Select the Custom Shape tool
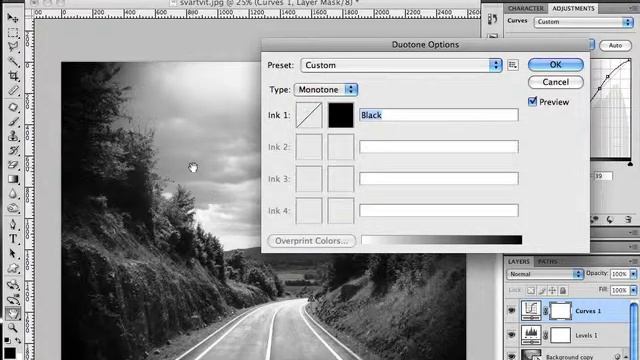640x360 pixels. (x=13, y=268)
